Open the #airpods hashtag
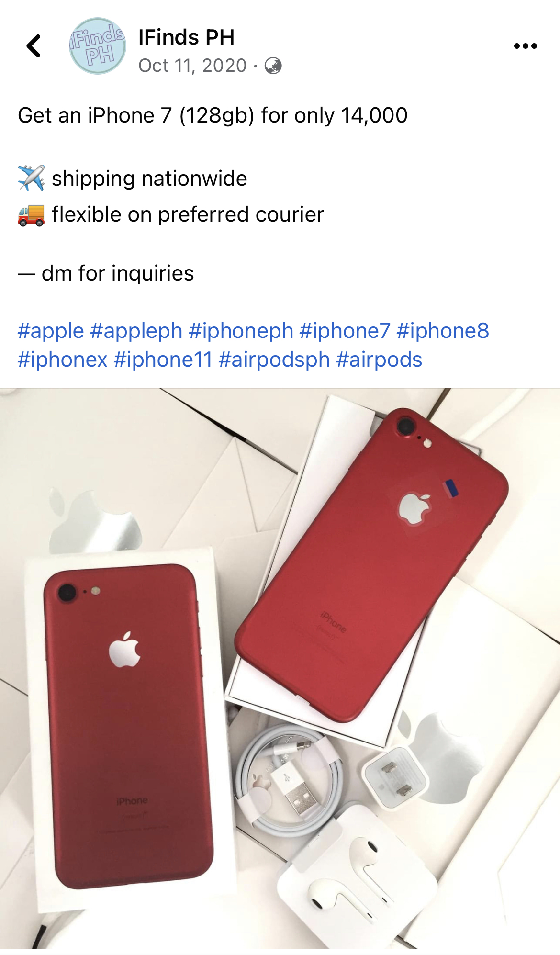Viewport: 560px width, 955px height. (x=379, y=360)
